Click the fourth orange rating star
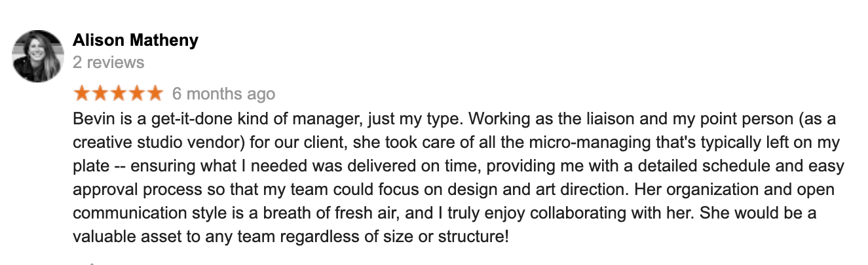This screenshot has height=265, width=868. tap(136, 93)
